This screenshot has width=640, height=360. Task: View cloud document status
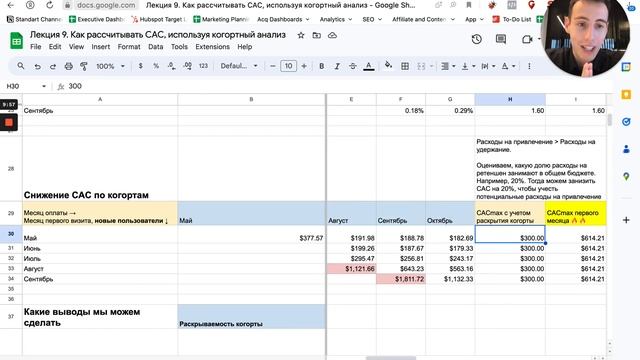(332, 35)
